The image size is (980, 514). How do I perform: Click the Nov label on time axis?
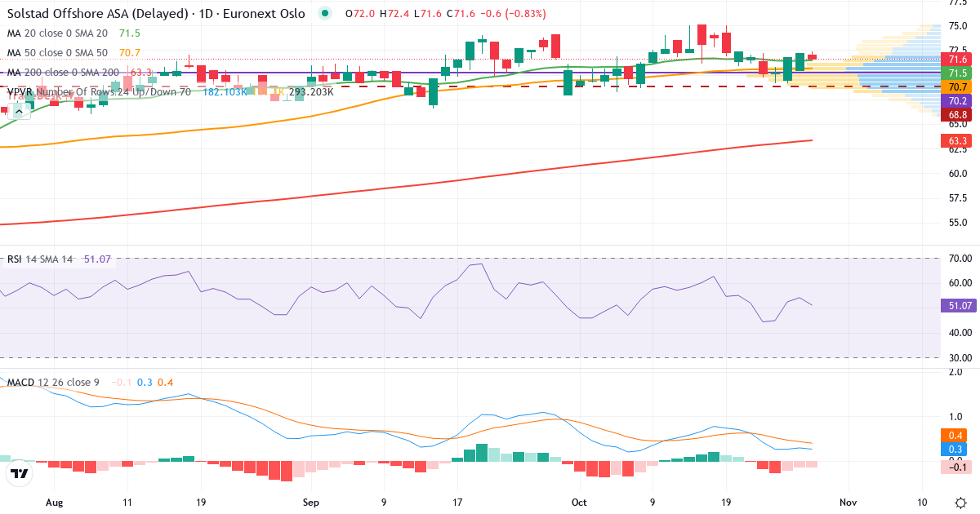(849, 503)
